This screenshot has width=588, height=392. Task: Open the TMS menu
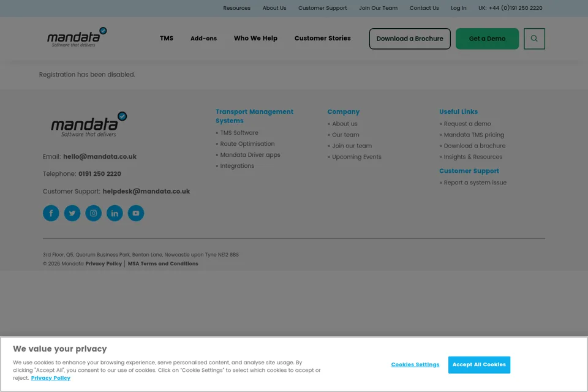coord(167,38)
